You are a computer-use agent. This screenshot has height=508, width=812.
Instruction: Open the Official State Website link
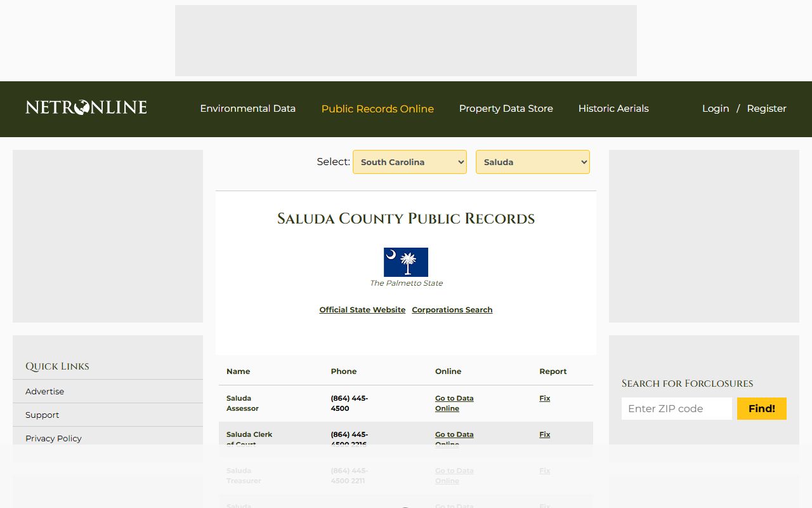pyautogui.click(x=362, y=310)
